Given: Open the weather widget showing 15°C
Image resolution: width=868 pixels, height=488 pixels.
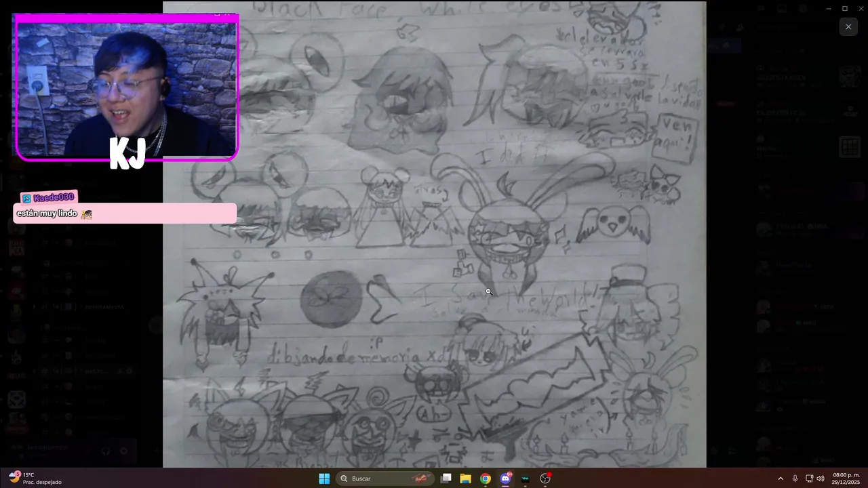Looking at the screenshot, I should 35,479.
